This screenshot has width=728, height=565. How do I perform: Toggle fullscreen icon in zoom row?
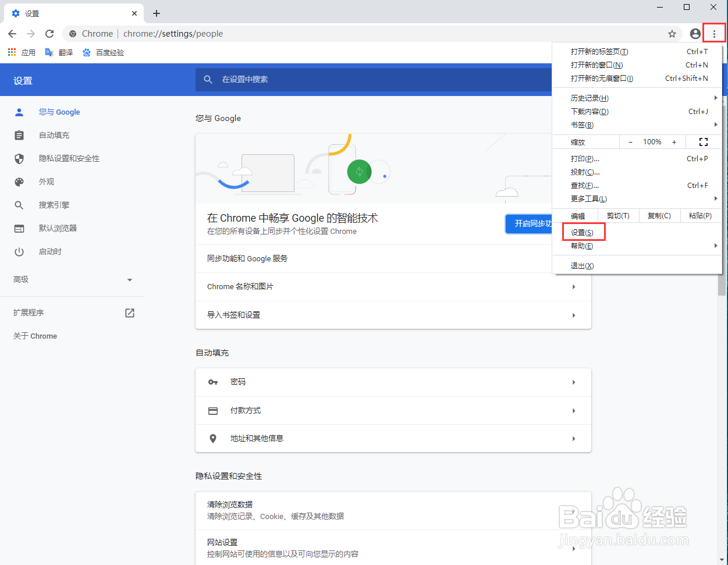[704, 142]
